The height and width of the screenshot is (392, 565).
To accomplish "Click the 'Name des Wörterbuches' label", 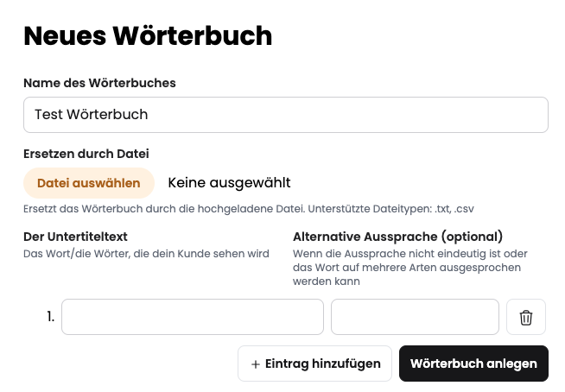I will point(99,83).
